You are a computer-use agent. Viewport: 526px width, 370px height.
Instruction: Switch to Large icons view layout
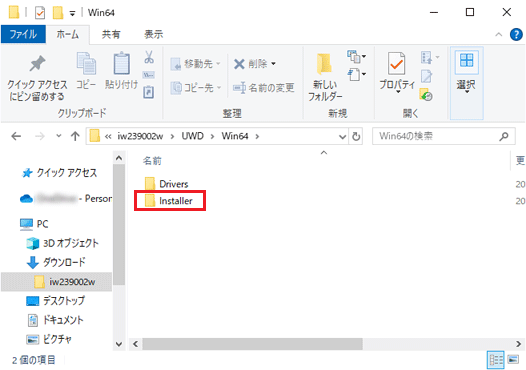pos(513,360)
